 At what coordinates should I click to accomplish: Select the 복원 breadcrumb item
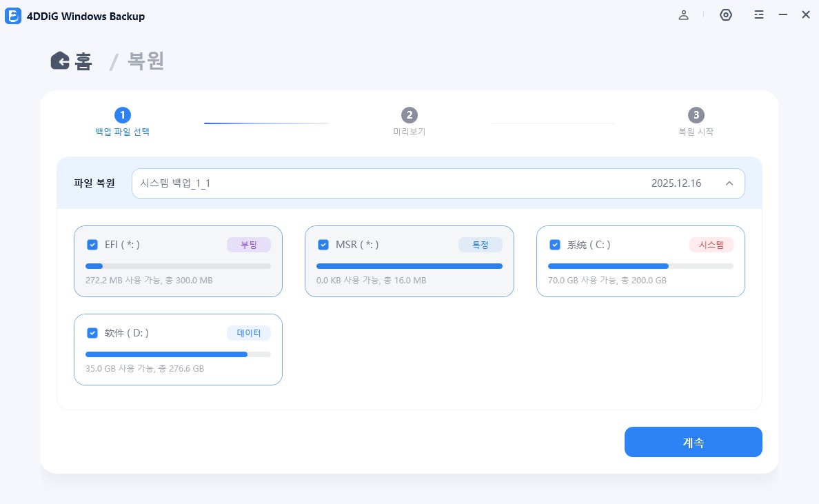click(x=145, y=61)
